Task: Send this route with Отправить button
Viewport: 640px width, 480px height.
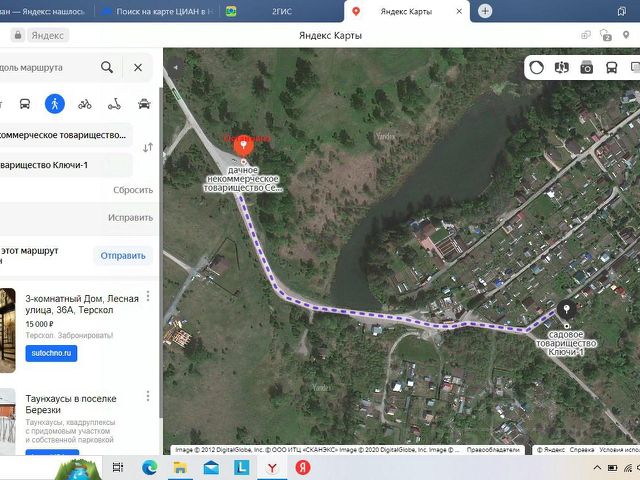Action: (x=123, y=256)
